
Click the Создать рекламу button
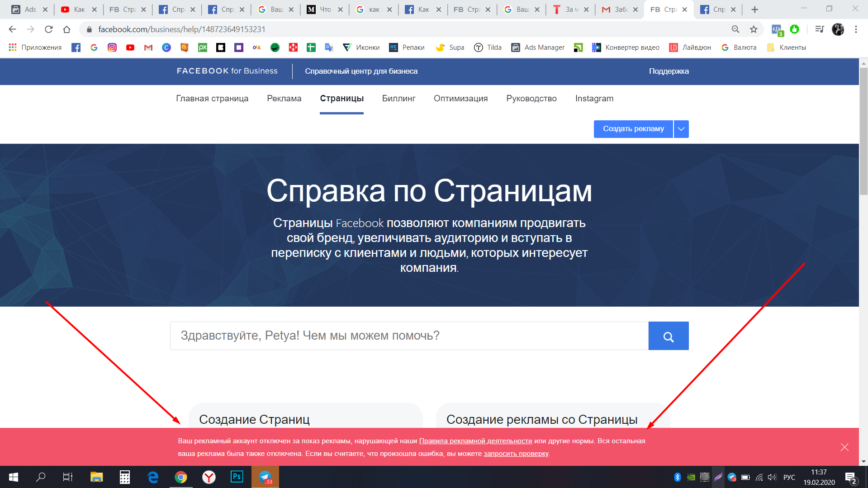633,129
